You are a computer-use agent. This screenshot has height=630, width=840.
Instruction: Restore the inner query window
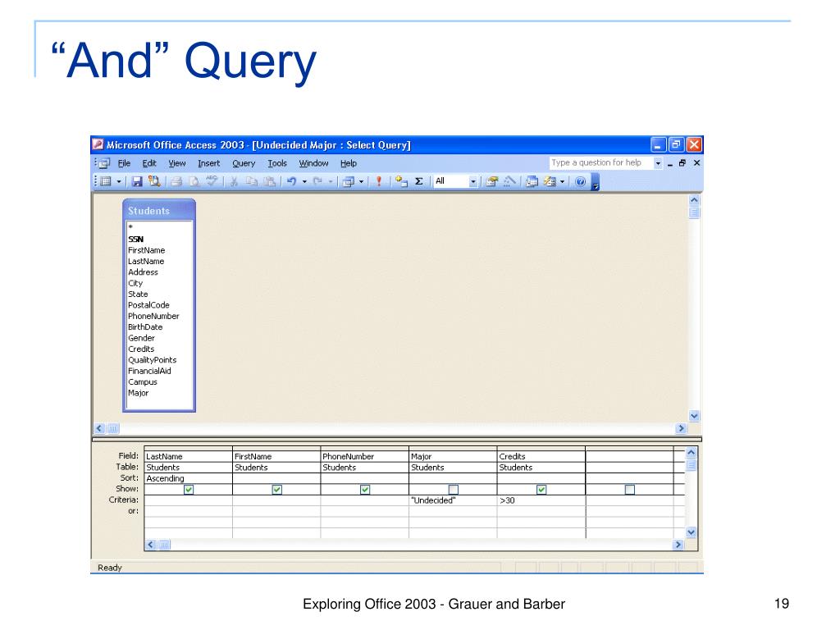click(682, 163)
